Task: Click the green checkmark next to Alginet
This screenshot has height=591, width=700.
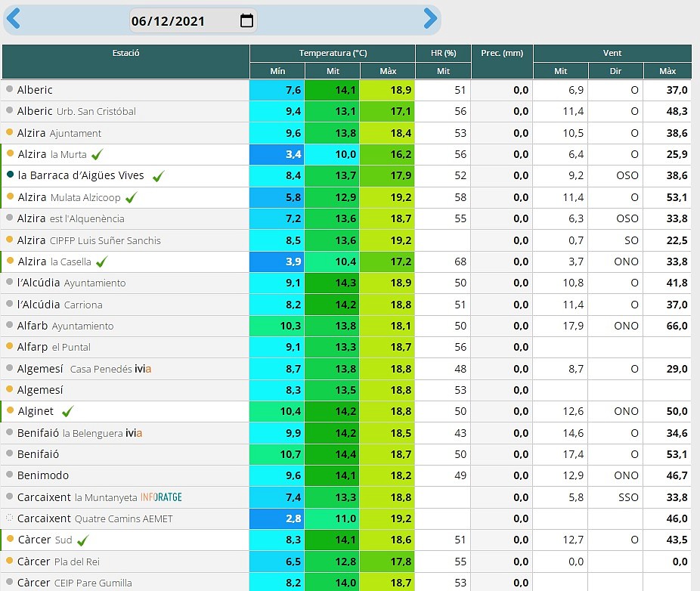Action: click(x=67, y=411)
